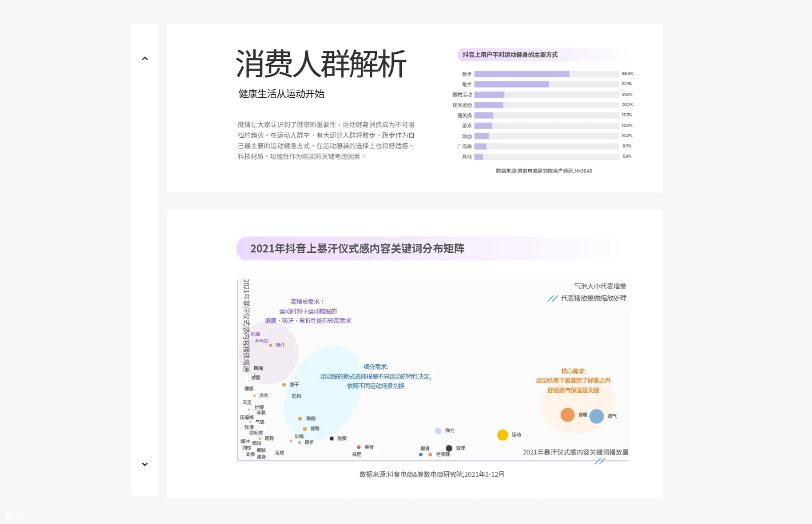This screenshot has width=812, height=524.
Task: Go to previous page with up chevron
Action: [145, 58]
